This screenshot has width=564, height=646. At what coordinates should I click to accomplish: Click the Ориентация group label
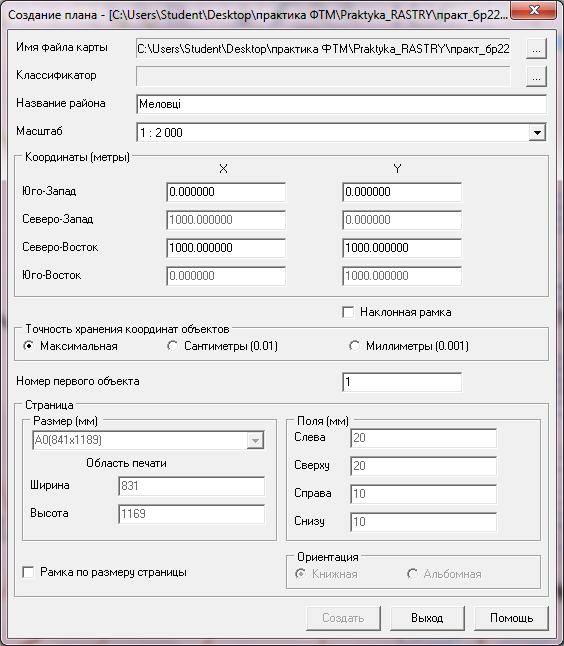point(328,557)
